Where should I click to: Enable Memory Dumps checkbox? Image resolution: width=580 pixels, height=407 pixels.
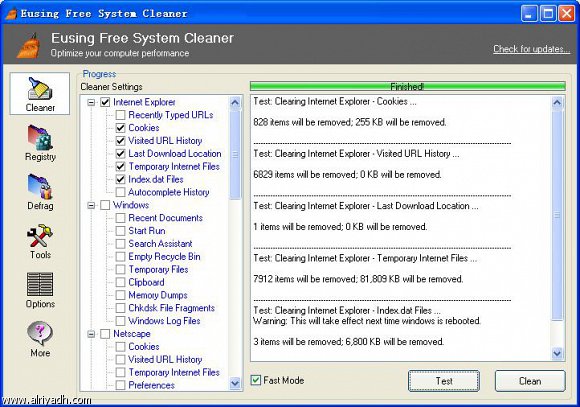click(x=120, y=295)
